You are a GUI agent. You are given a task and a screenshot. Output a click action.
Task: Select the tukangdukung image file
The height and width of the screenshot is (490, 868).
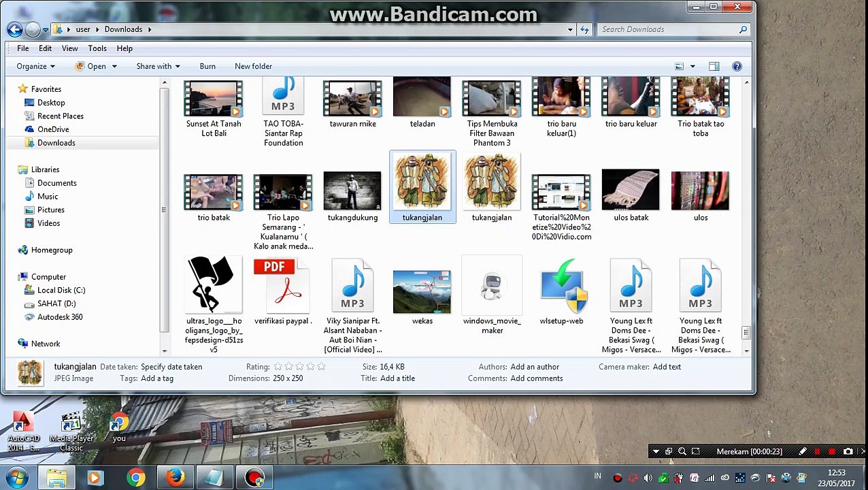pos(352,197)
